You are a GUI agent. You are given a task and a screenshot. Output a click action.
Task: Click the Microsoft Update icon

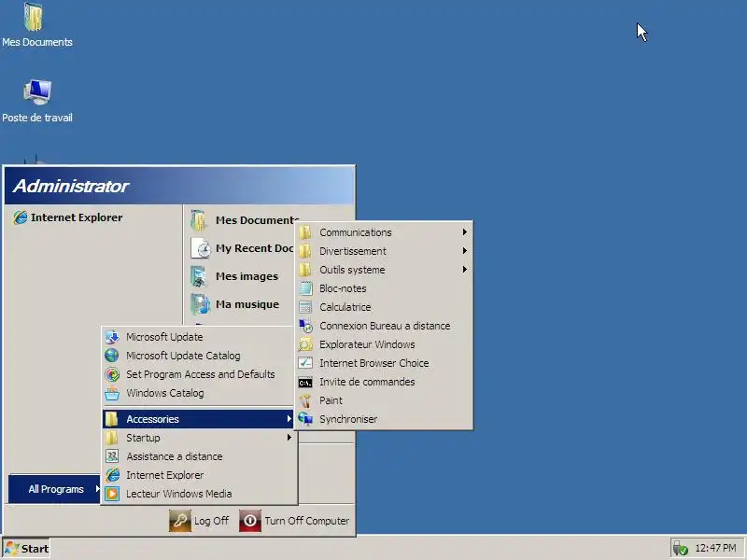coord(112,337)
